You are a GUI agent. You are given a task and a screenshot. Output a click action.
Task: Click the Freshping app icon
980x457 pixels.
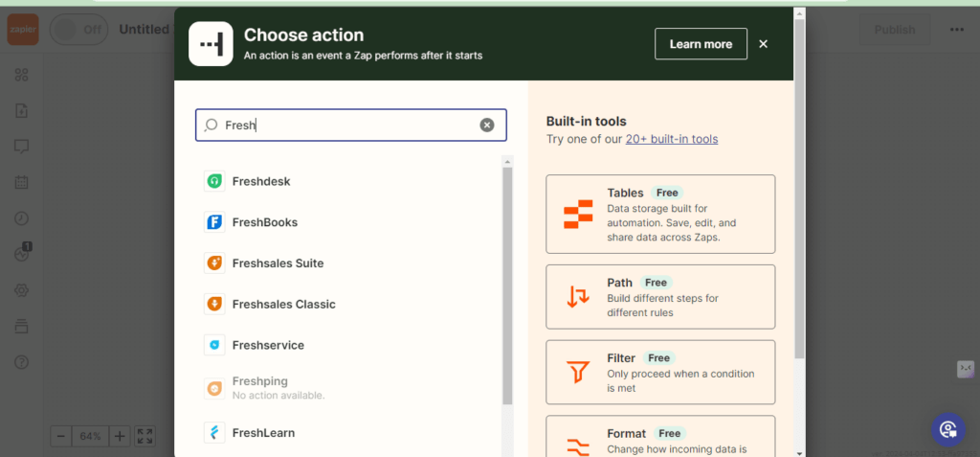[x=214, y=389]
